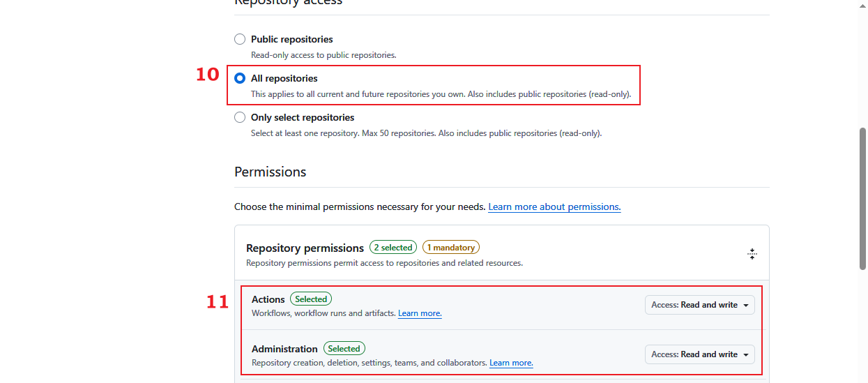This screenshot has width=868, height=383.
Task: Click the 1 mandatory badge
Action: (x=451, y=248)
